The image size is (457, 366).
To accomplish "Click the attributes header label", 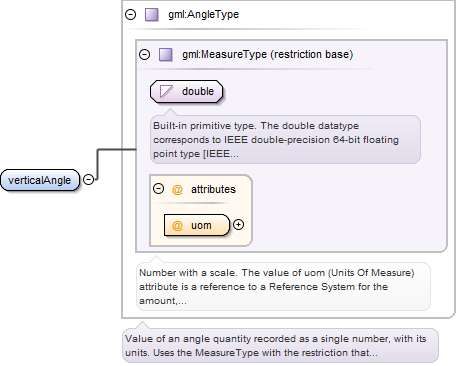I will click(x=213, y=189).
